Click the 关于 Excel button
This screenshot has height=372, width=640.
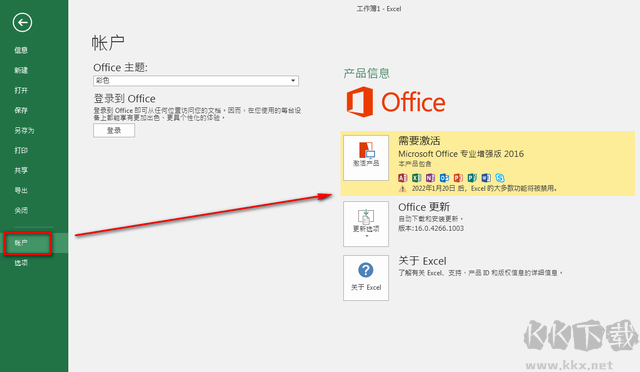[x=366, y=278]
